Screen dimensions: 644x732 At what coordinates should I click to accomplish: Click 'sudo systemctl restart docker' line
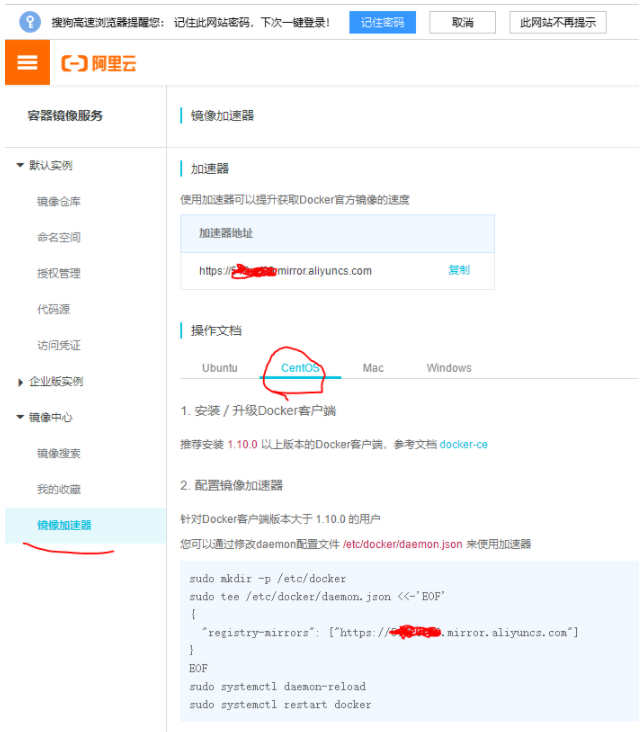pos(280,705)
